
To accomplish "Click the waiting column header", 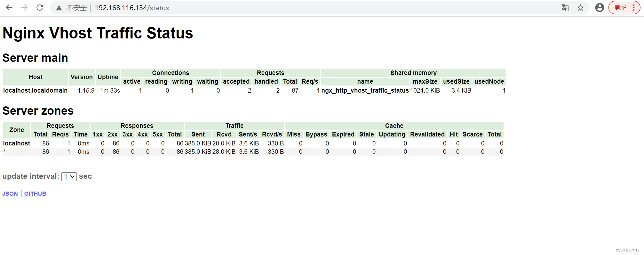I will pyautogui.click(x=208, y=82).
